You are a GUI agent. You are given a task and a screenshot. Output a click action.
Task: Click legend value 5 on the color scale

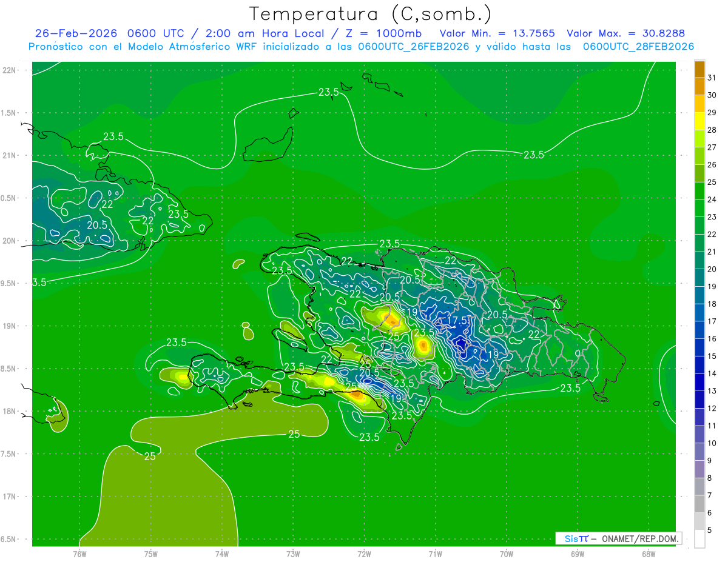point(710,530)
